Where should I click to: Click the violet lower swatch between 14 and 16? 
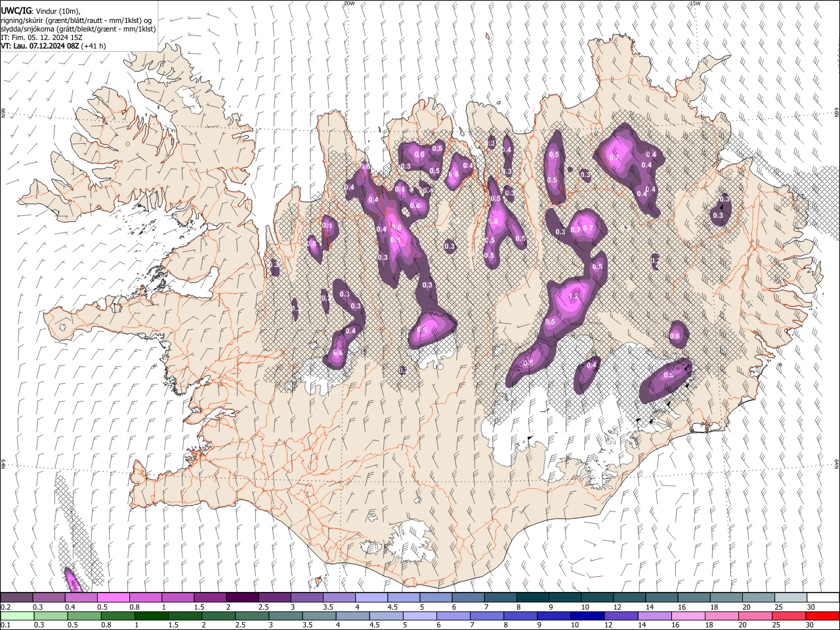(x=654, y=616)
